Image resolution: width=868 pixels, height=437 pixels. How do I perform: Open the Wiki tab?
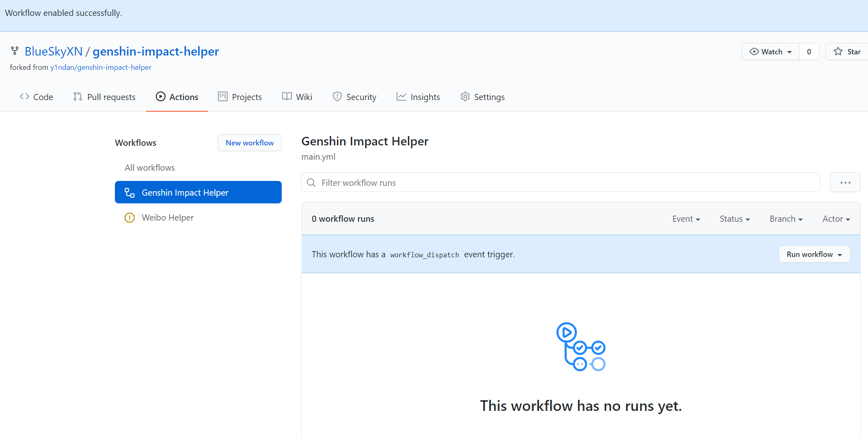[x=297, y=97]
